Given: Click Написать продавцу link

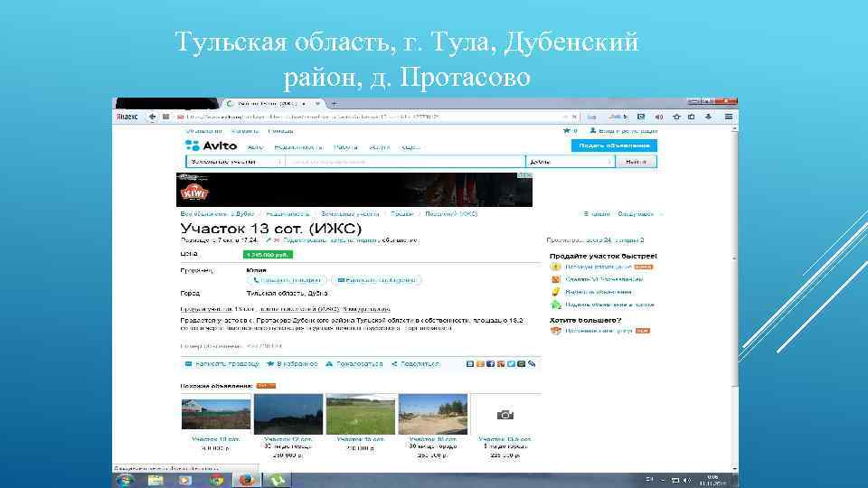Looking at the screenshot, I should pyautogui.click(x=222, y=363).
